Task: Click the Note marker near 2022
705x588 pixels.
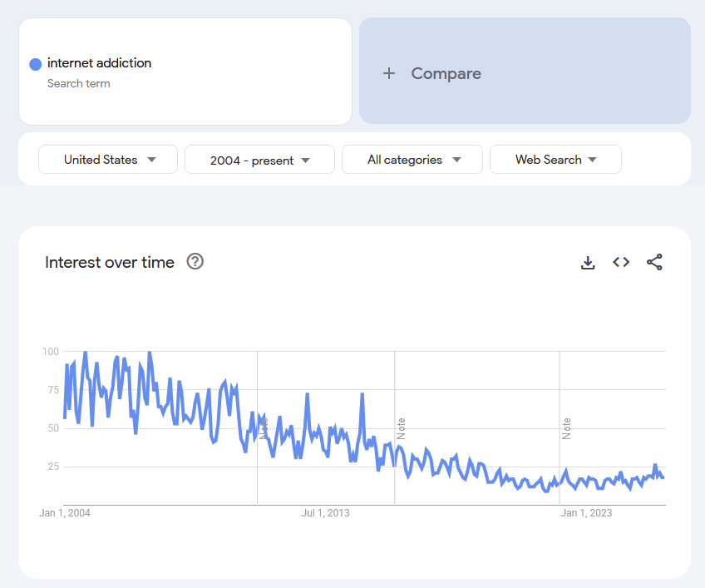Action: [567, 428]
